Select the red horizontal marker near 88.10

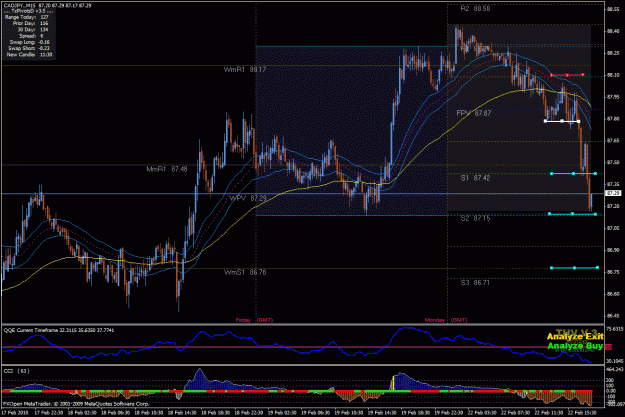567,75
